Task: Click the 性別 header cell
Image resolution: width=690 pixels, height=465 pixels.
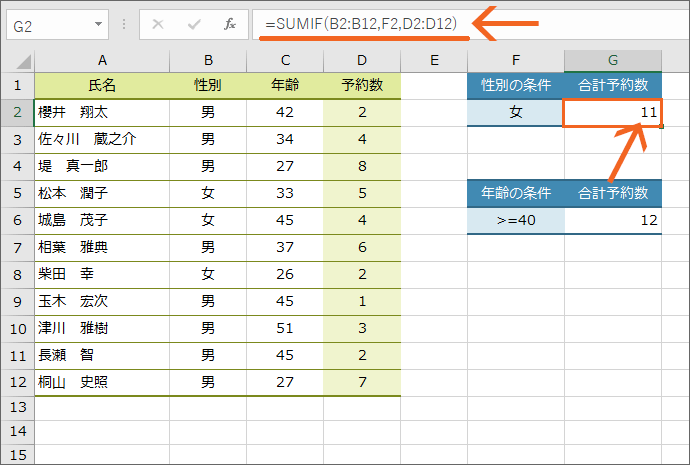Action: 208,85
